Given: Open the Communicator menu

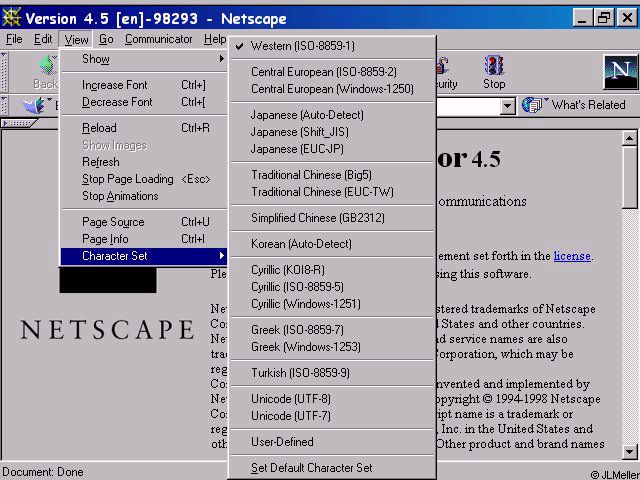Looking at the screenshot, I should (x=158, y=39).
